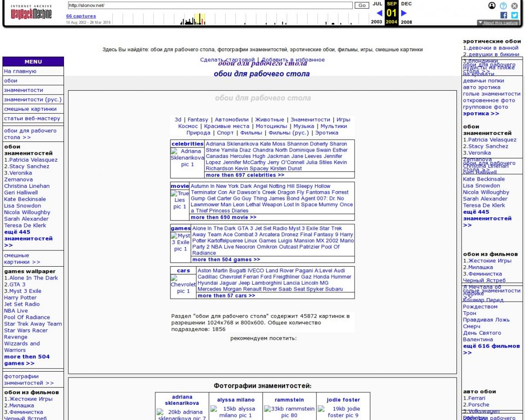Open 'Harry Potter' in games wallpaper list

[x=20, y=297]
